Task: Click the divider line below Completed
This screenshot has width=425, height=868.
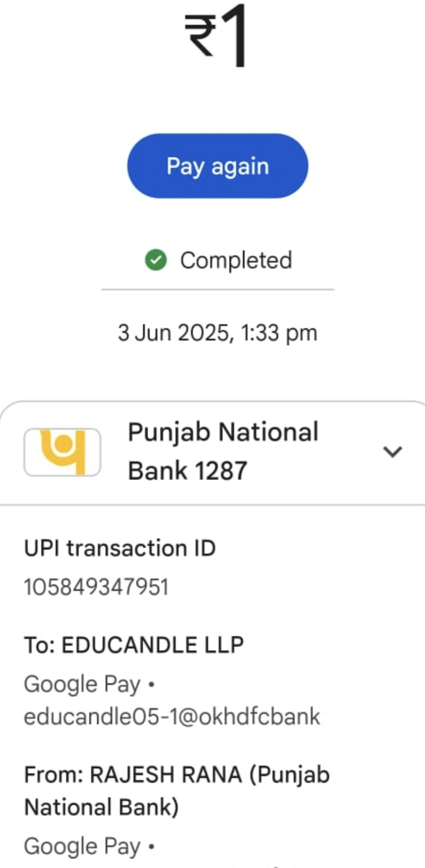Action: pyautogui.click(x=218, y=289)
